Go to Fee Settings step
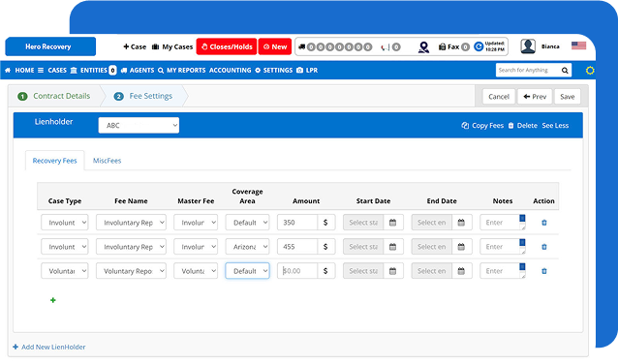The width and height of the screenshot is (618, 364). point(143,96)
